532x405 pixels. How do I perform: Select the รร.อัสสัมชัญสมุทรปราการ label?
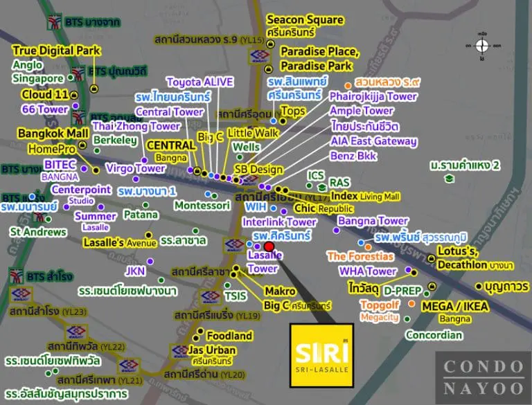66,394
